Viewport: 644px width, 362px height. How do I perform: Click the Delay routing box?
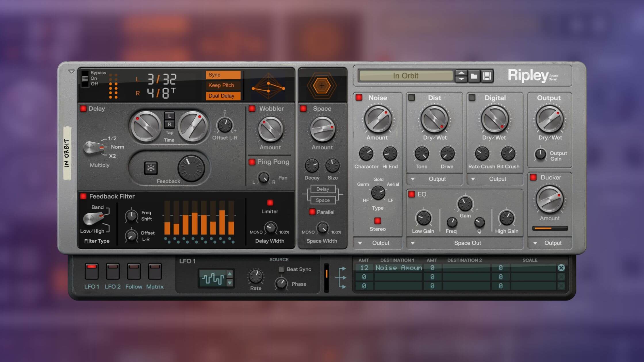pyautogui.click(x=323, y=189)
